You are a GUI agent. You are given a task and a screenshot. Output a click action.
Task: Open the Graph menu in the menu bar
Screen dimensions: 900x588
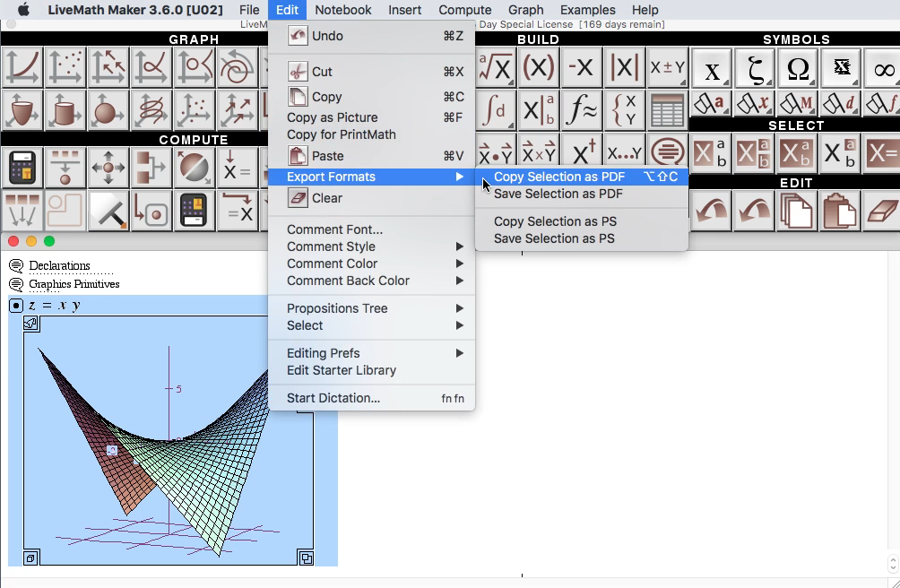coord(526,10)
